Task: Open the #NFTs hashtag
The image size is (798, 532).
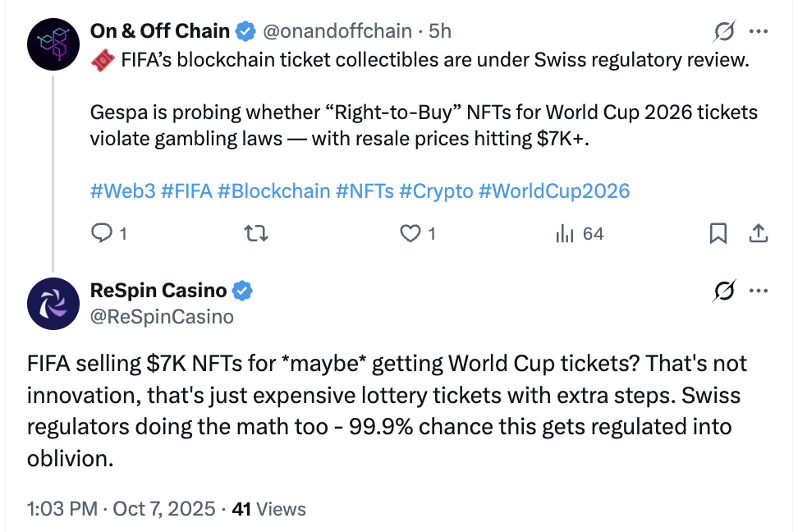Action: point(365,191)
